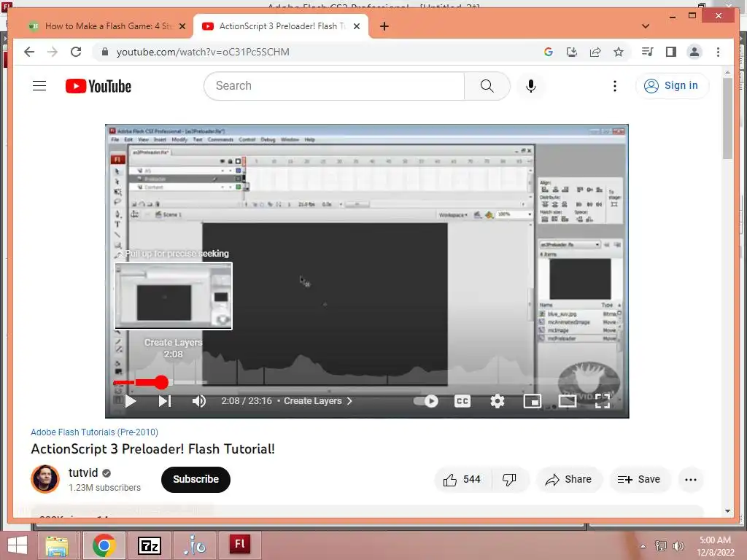Click the system tray volume icon

(678, 546)
